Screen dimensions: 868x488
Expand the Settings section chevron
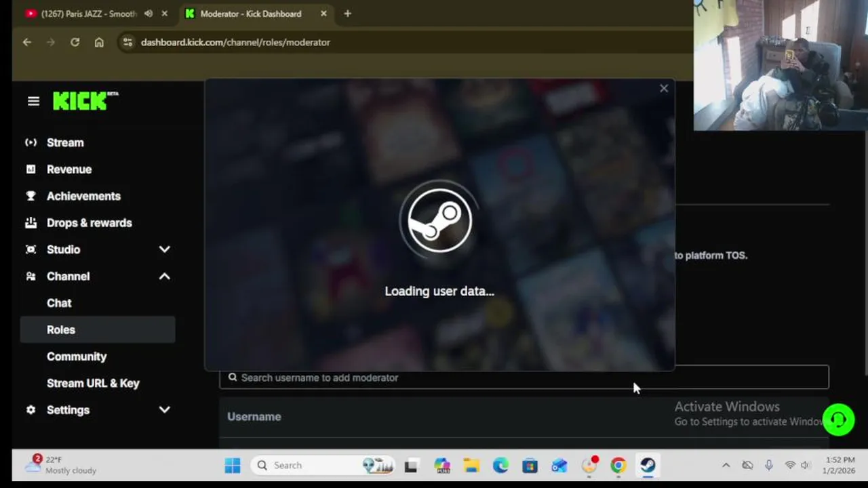click(164, 410)
